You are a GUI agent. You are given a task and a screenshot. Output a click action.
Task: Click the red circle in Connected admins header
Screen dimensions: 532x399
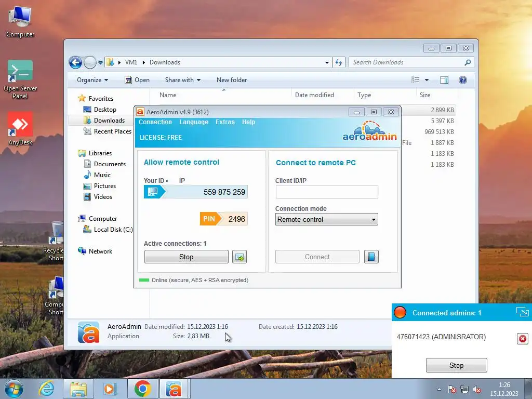coord(400,312)
